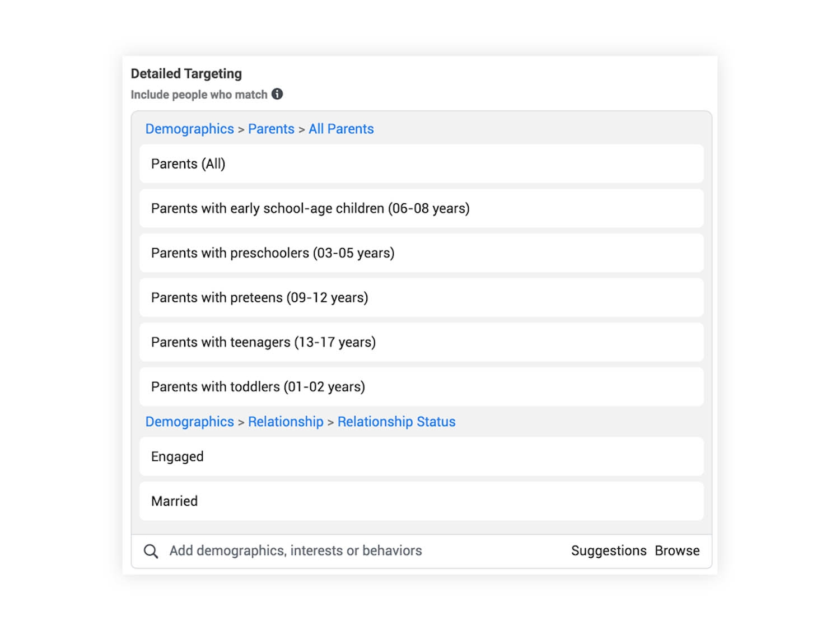Select the Engaged targeting item
The image size is (840, 630).
point(421,456)
